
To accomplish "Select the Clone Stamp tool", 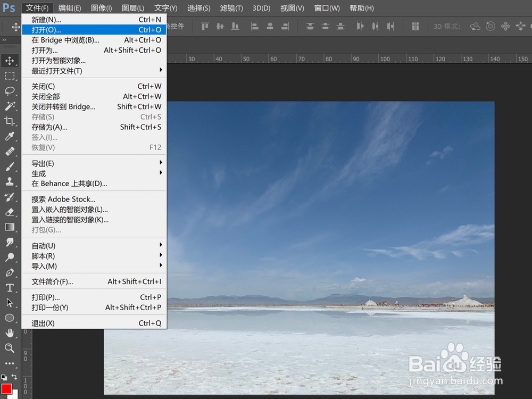I will [10, 181].
